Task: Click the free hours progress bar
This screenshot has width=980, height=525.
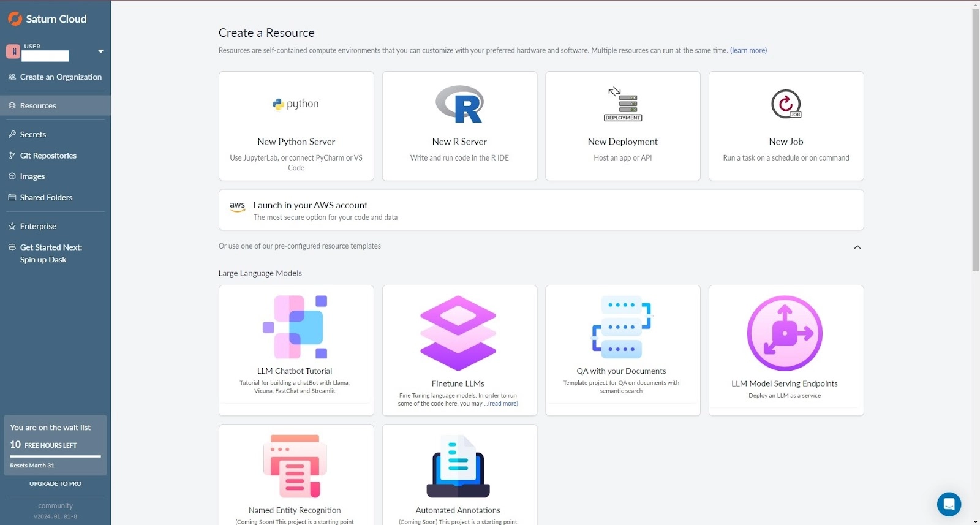Action: pyautogui.click(x=55, y=456)
